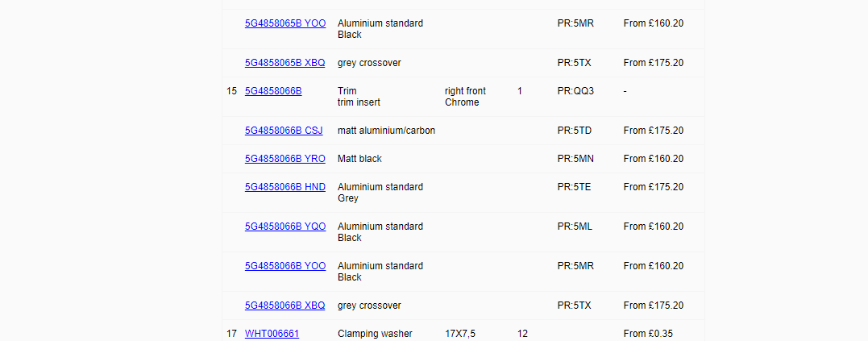This screenshot has height=341, width=868.
Task: Click the From £0.35 price
Action: 647,334
